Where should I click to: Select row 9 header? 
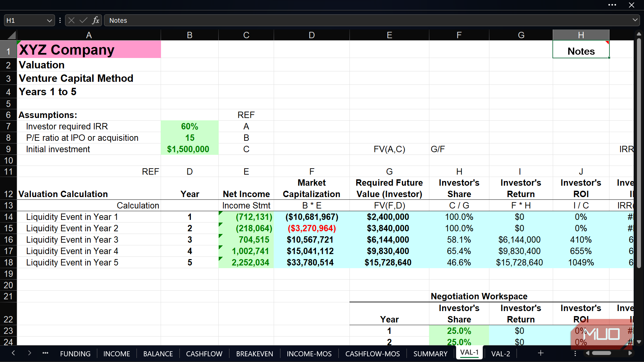[x=8, y=149]
